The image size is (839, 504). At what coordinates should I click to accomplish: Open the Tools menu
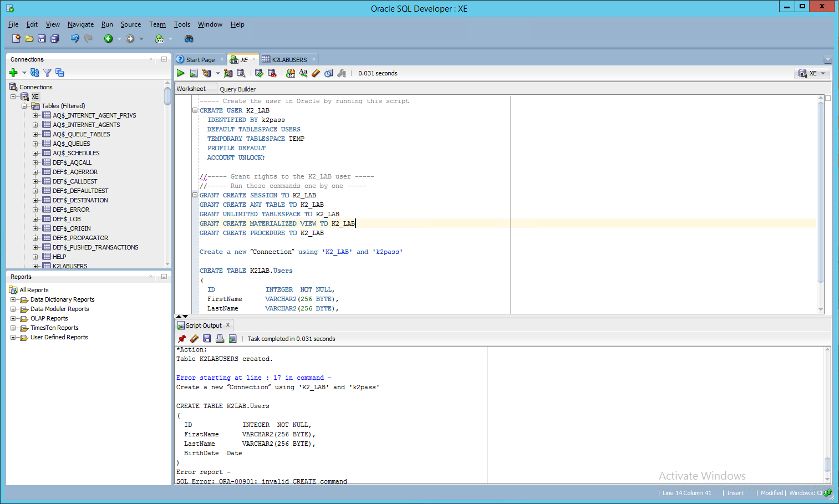pos(182,24)
